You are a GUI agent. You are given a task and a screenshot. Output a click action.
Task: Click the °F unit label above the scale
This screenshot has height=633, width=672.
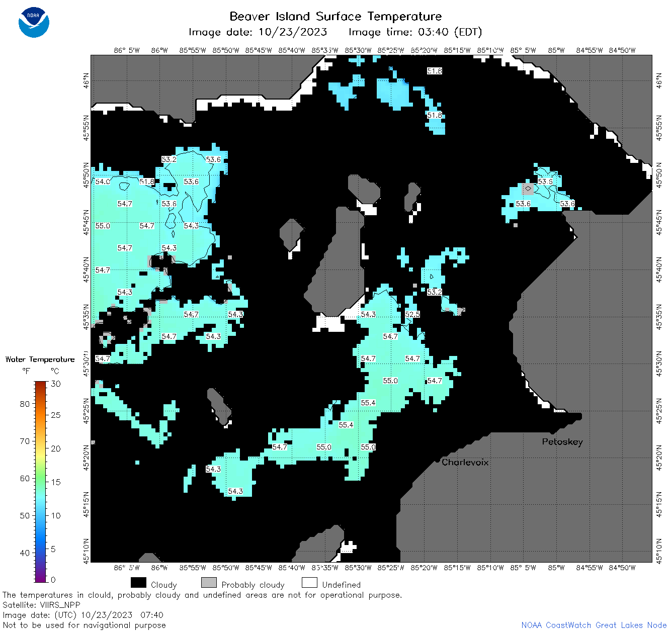(26, 371)
